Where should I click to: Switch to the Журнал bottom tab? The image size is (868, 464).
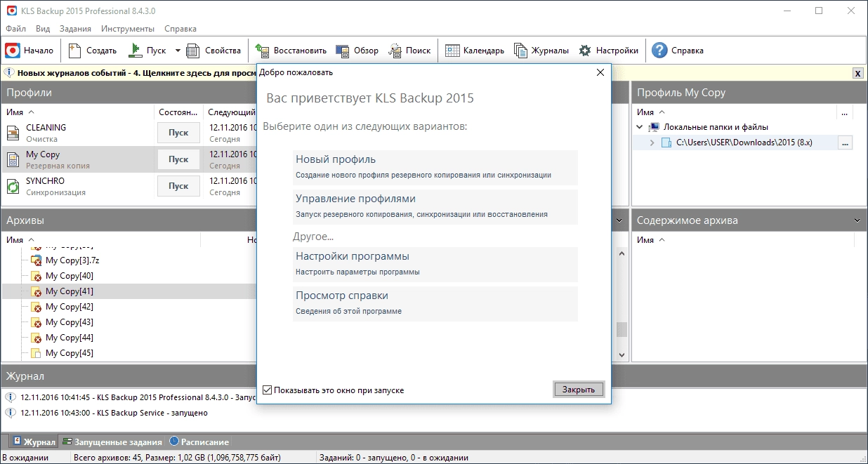pyautogui.click(x=33, y=442)
